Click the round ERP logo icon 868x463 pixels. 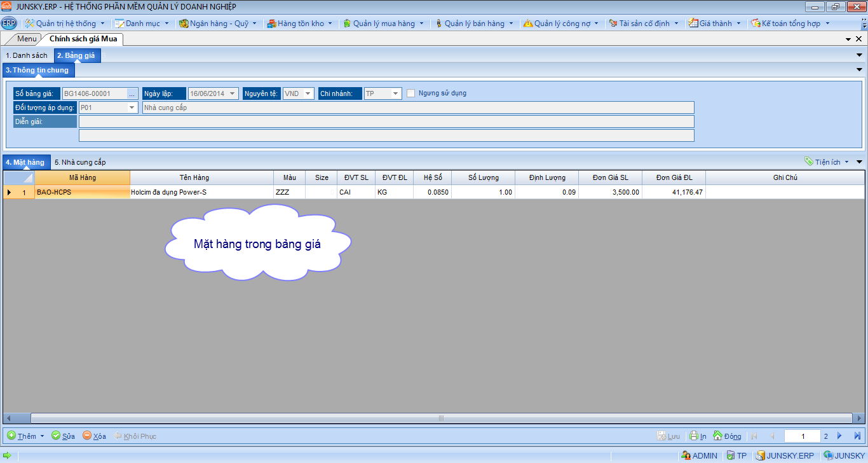[9, 24]
